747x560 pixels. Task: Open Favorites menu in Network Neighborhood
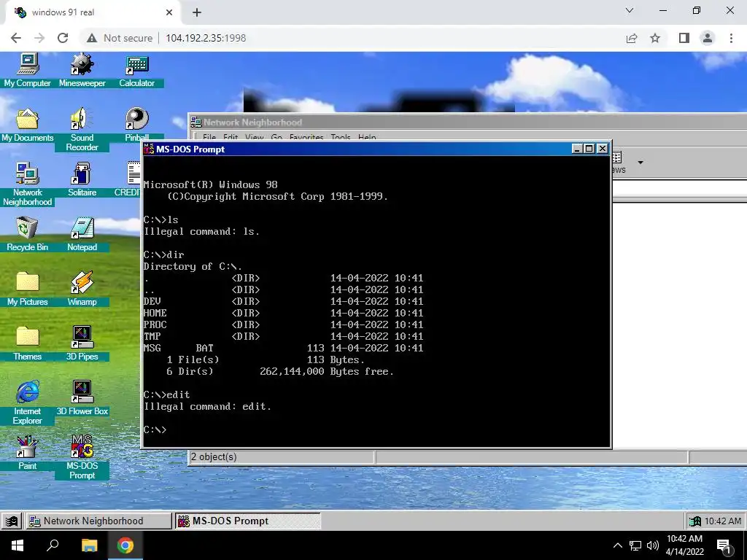tap(306, 137)
